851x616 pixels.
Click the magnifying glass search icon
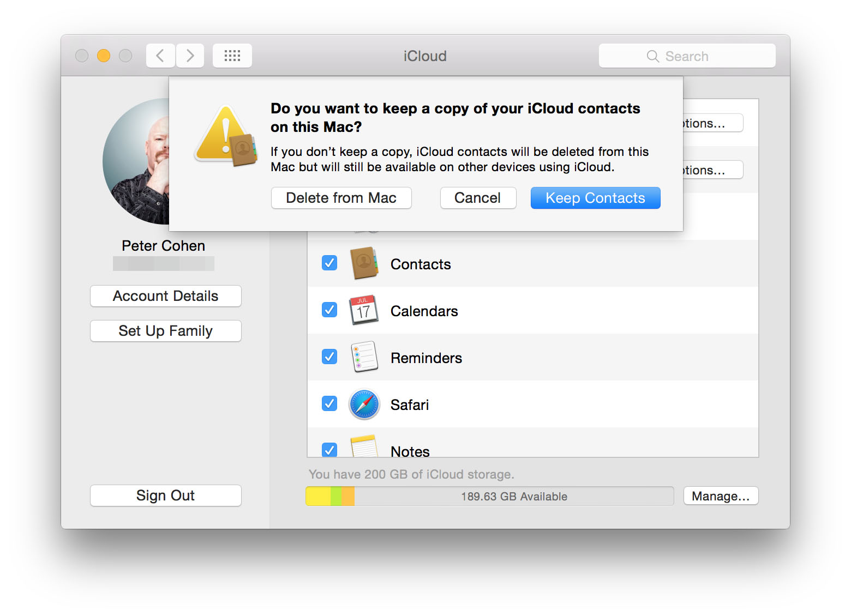[x=652, y=56]
